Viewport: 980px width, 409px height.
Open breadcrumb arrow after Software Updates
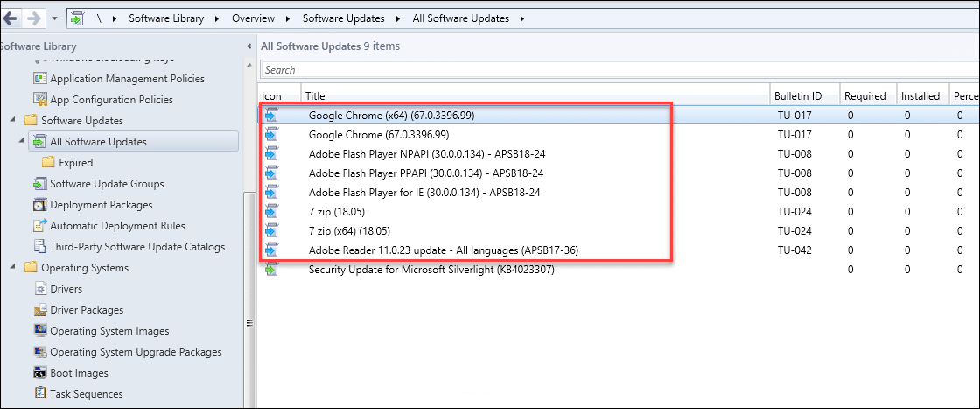tap(397, 18)
